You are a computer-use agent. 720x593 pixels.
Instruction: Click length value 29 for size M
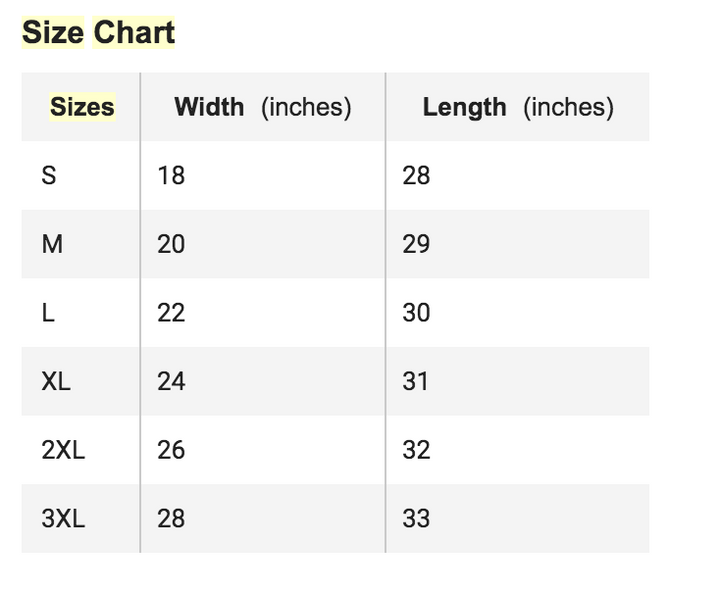416,244
